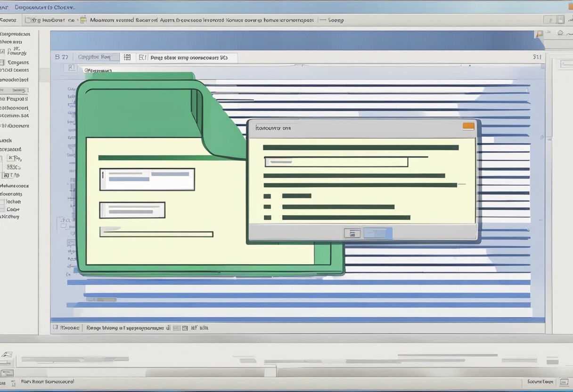
Task: Open the second smaller dropdown inside the green folder
Action: tap(132, 210)
